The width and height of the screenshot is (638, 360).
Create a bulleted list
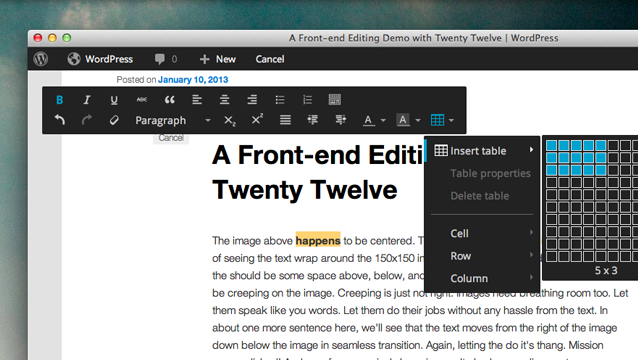(x=280, y=100)
